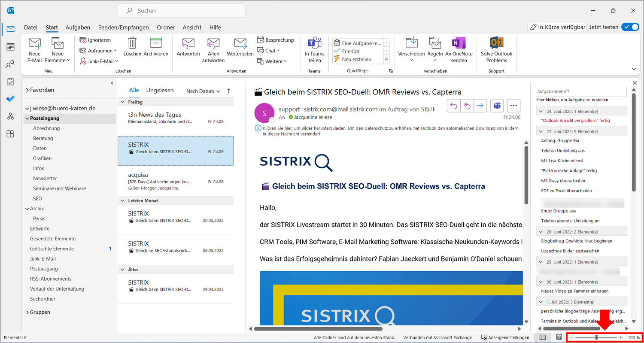The width and height of the screenshot is (644, 343).
Task: Open the three-dots more actions button
Action: 513,105
